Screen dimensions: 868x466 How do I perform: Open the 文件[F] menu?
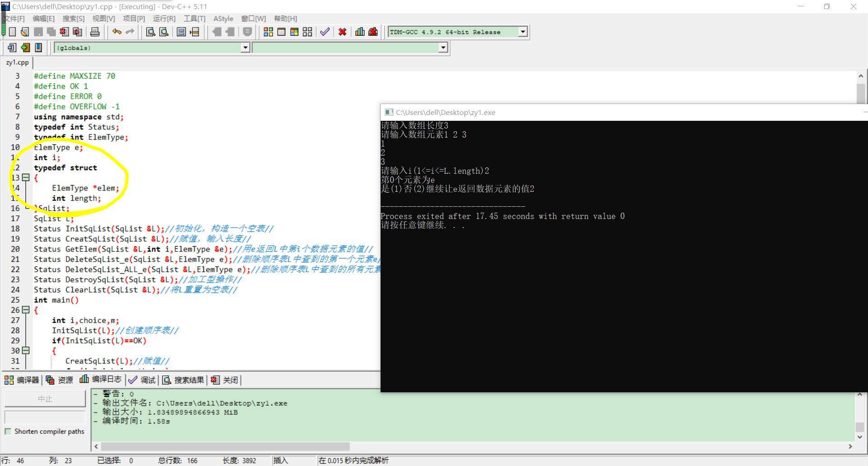click(x=14, y=19)
